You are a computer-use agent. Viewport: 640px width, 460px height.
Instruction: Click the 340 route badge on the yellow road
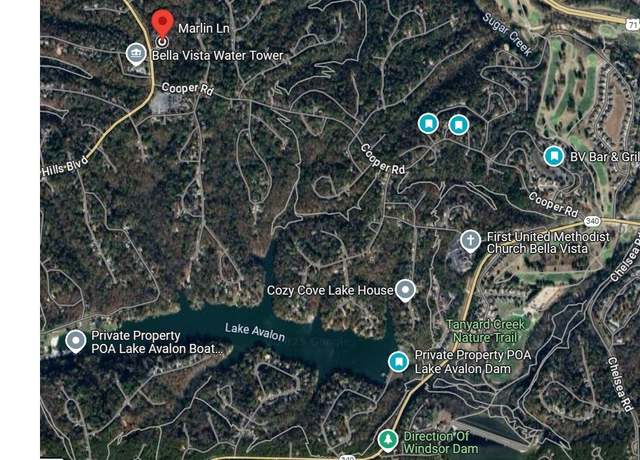pos(592,221)
